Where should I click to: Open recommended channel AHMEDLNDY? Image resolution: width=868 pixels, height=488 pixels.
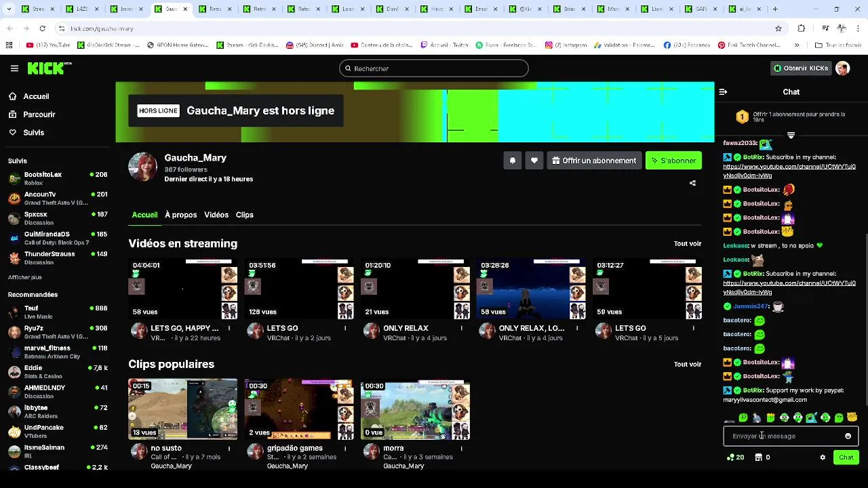click(x=58, y=392)
